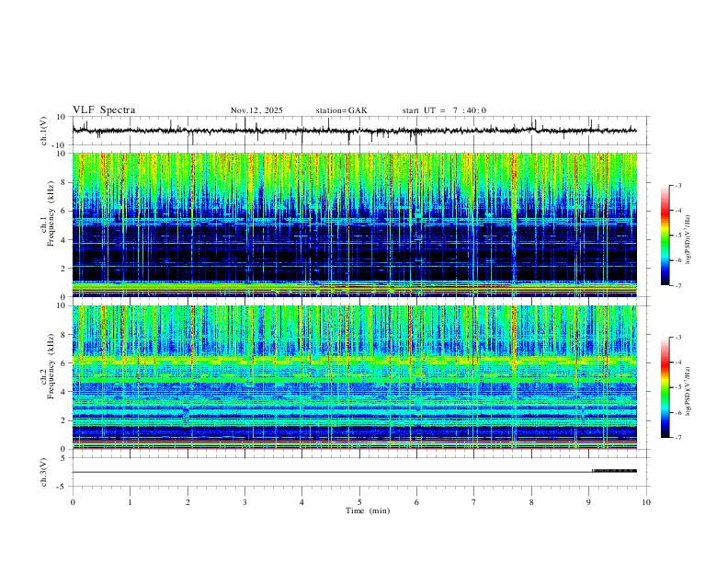Click the "-3" tick on ch.2 color bar

tap(678, 338)
